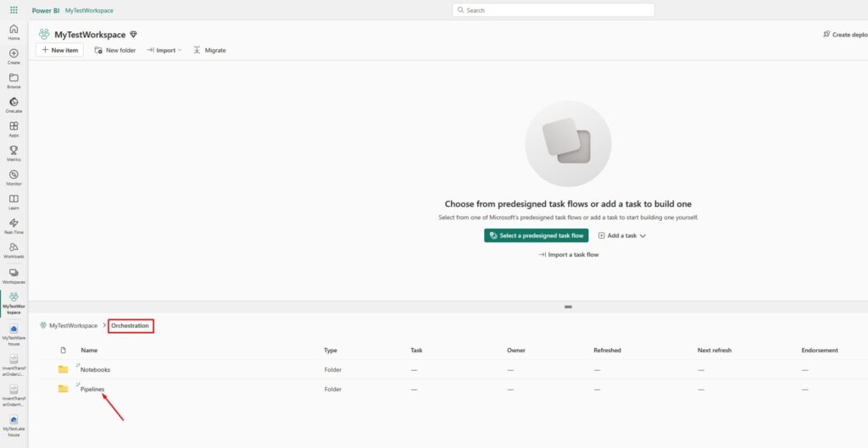
Task: Open OneLake in the left sidebar
Action: tap(14, 105)
